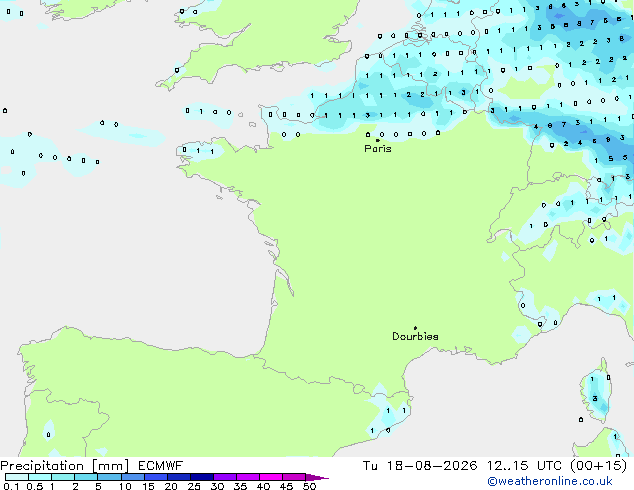Click the legend value 35
Image resolution: width=634 pixels, height=490 pixels.
241,486
